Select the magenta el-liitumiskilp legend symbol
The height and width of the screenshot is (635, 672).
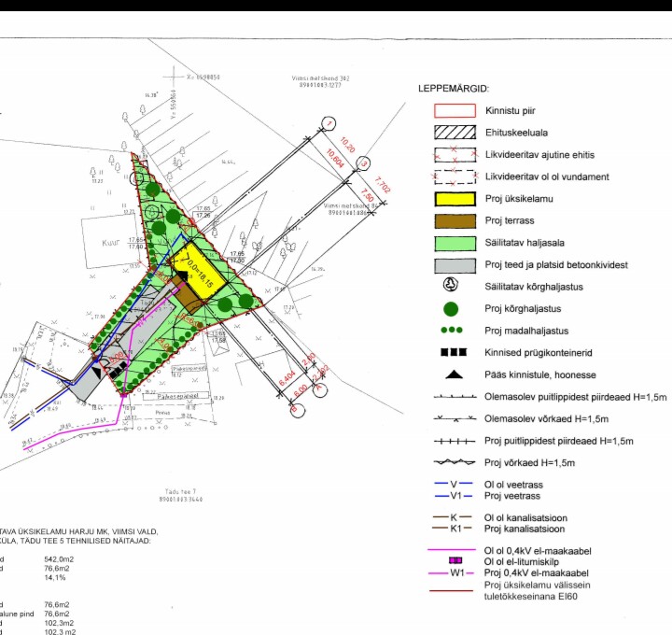tap(455, 560)
